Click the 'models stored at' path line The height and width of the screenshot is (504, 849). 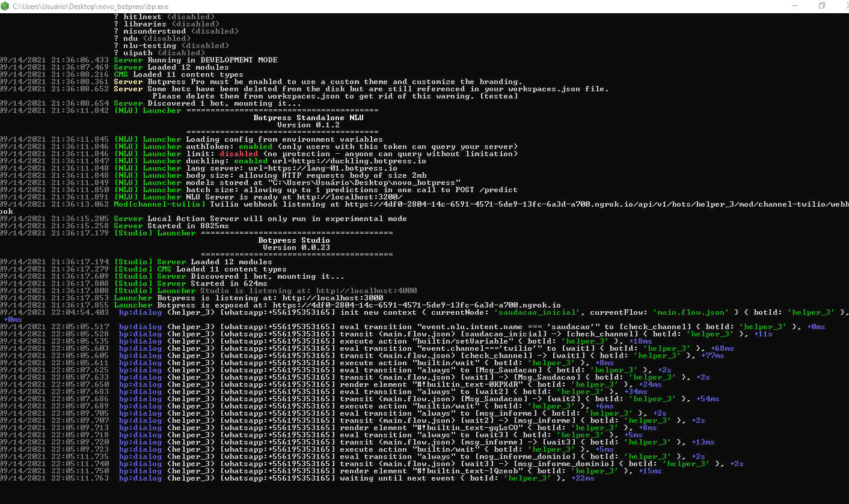tap(323, 183)
